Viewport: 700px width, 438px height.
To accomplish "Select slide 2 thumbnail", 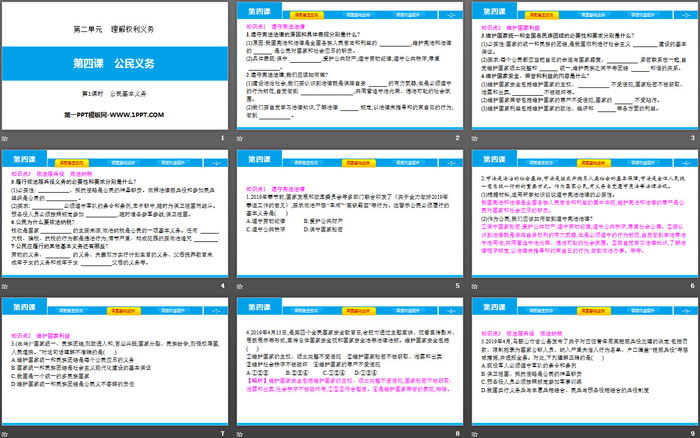I will point(350,66).
